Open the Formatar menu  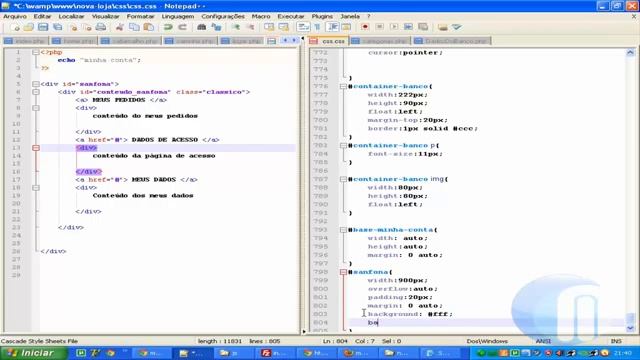[140, 16]
